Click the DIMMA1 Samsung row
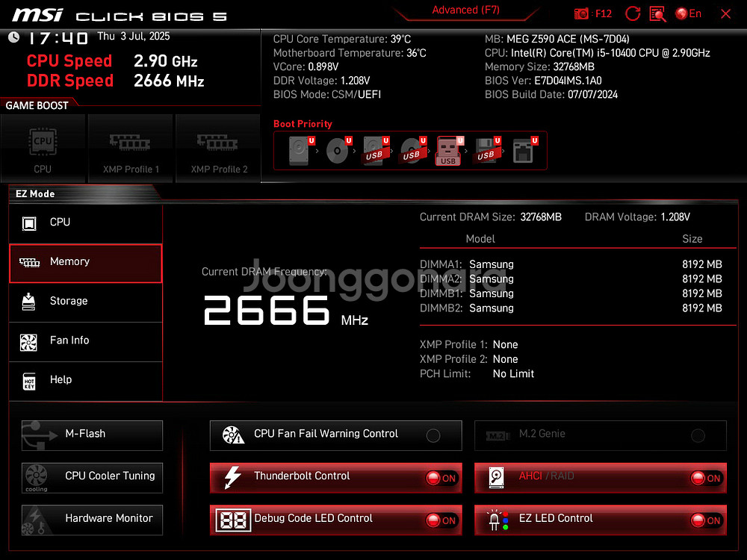 [571, 264]
